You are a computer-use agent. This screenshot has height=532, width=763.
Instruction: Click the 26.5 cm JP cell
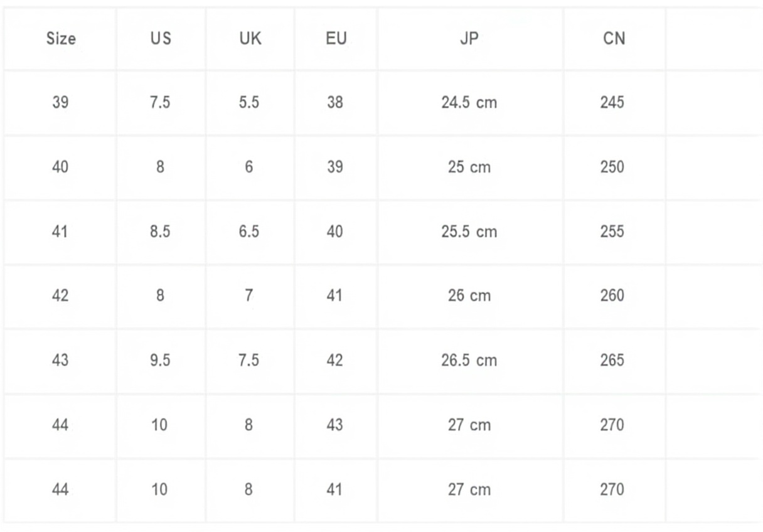point(469,360)
